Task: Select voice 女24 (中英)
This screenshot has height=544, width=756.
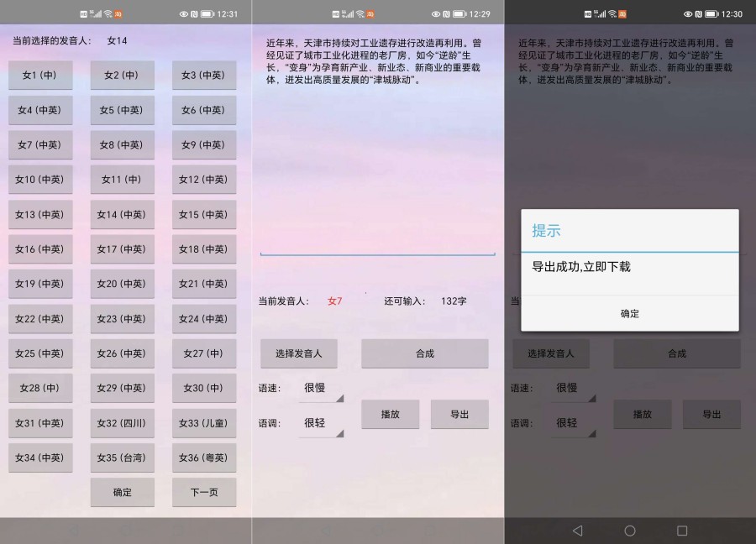Action: (204, 318)
